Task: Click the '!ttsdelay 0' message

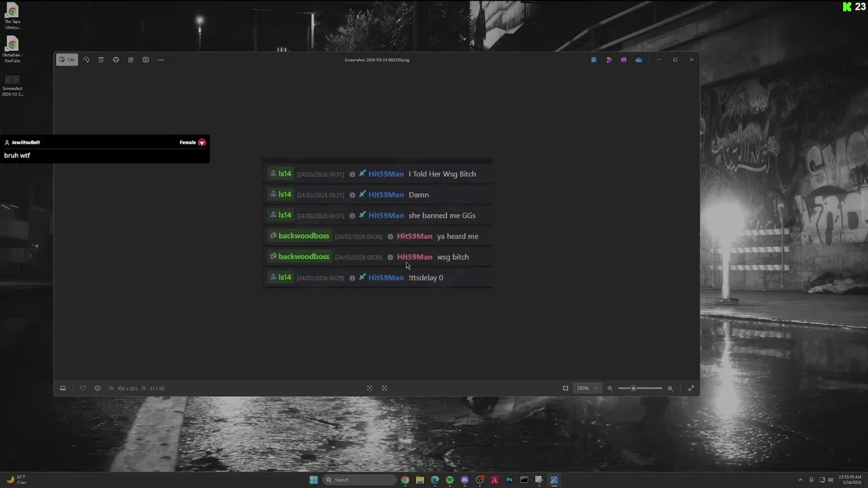Action: pos(426,278)
